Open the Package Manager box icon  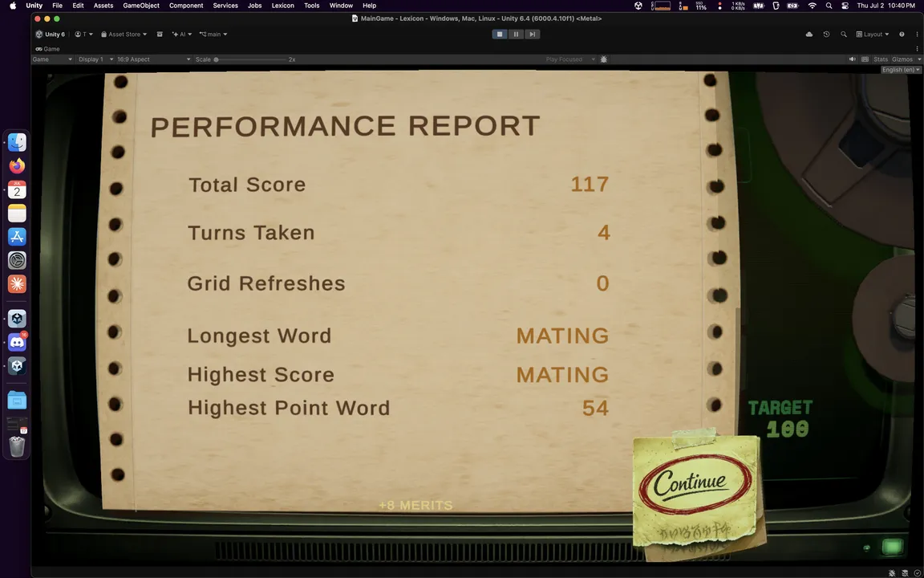pos(160,35)
